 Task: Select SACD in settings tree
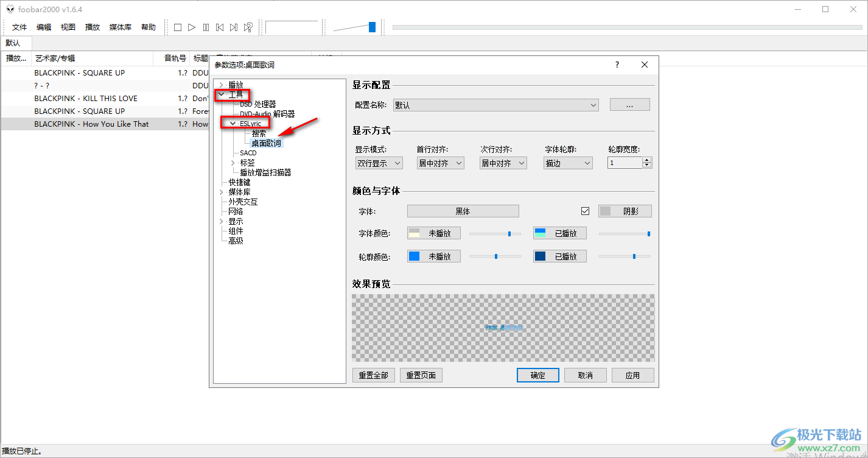pyautogui.click(x=248, y=153)
